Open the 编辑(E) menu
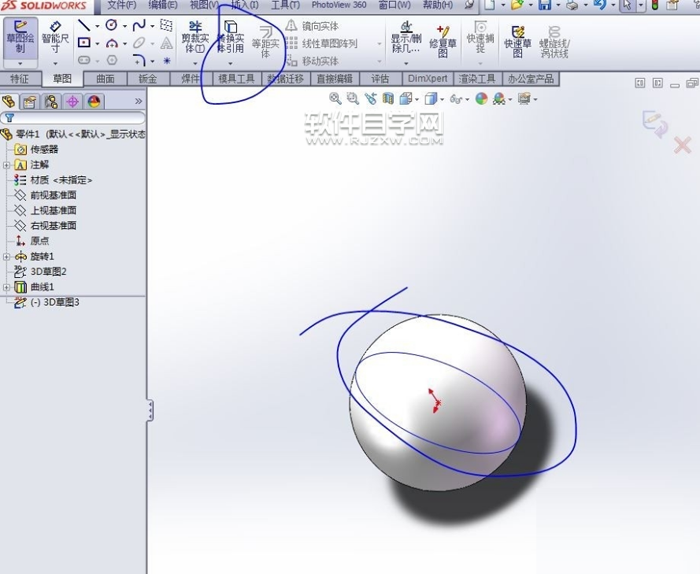The image size is (700, 574). (162, 5)
